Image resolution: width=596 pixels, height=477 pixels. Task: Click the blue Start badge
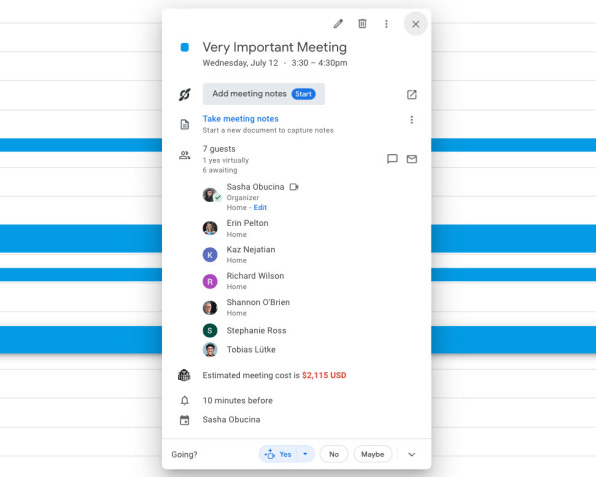[x=303, y=94]
